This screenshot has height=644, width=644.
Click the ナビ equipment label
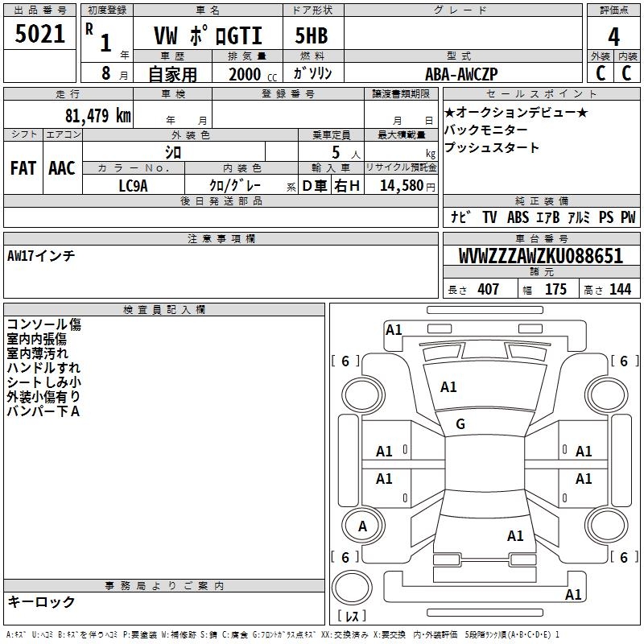tap(460, 217)
